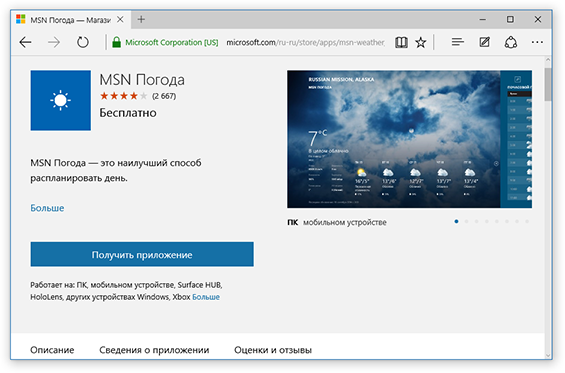
Task: Open the Сведения о приложении section
Action: [154, 350]
